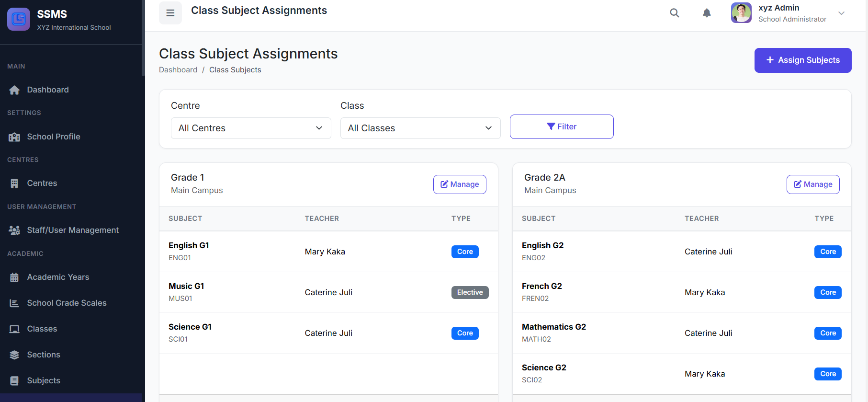Click the Staff/User Management people icon
868x402 pixels.
(14, 230)
